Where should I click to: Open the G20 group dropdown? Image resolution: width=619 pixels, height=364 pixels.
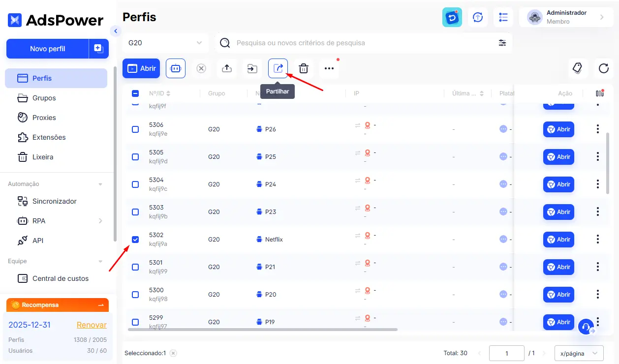point(165,43)
